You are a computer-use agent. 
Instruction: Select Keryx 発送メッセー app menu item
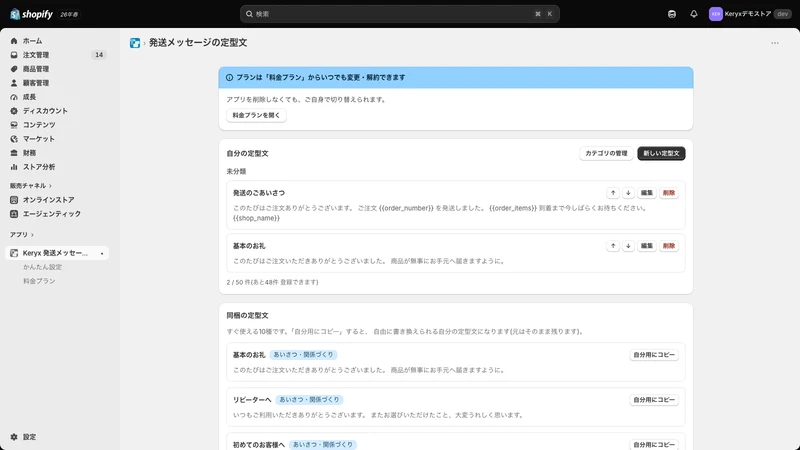[57, 253]
